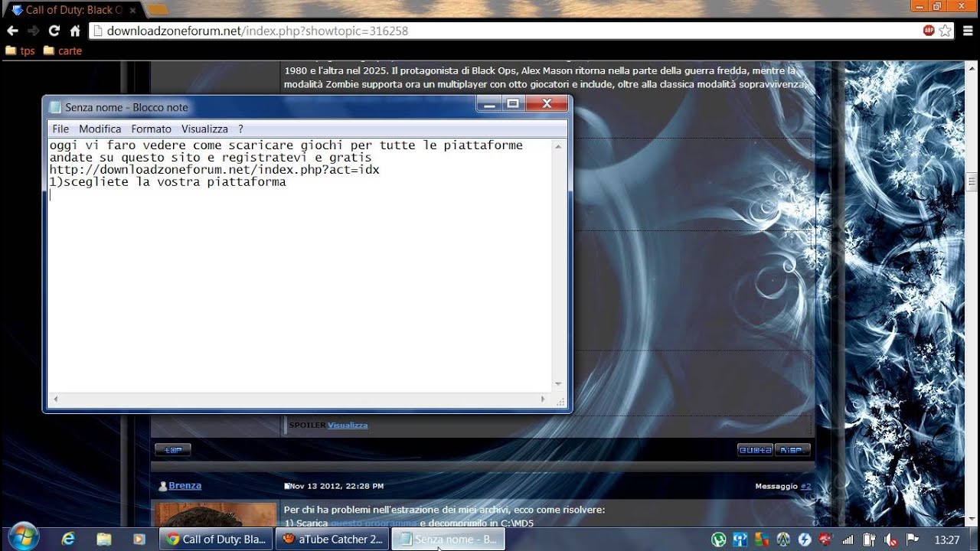This screenshot has height=551, width=980.
Task: Open the blue lightning bolt tray icon
Action: click(x=804, y=540)
